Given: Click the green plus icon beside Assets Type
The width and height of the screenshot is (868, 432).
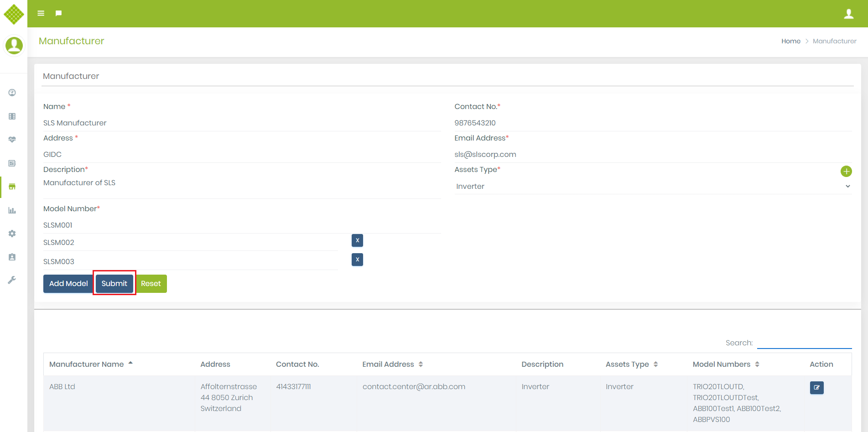Looking at the screenshot, I should [846, 172].
